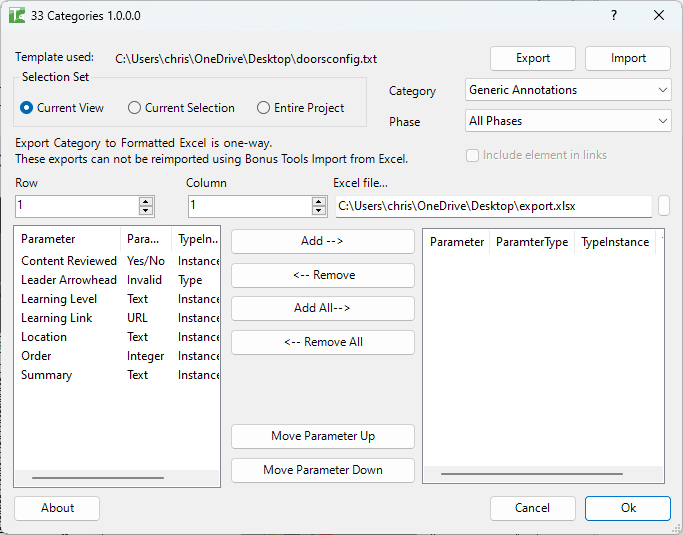Image resolution: width=683 pixels, height=535 pixels.
Task: Click the Parameter column header in left list
Action: pos(68,239)
